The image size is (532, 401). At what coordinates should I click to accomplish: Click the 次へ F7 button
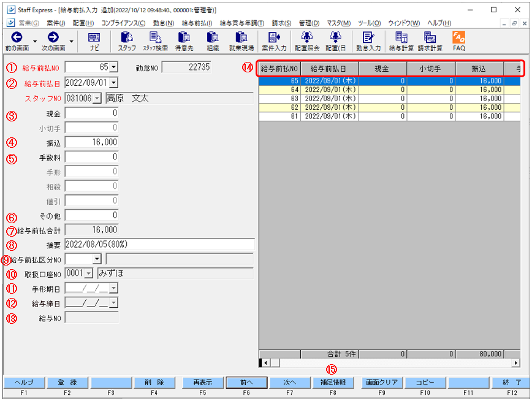tap(290, 383)
